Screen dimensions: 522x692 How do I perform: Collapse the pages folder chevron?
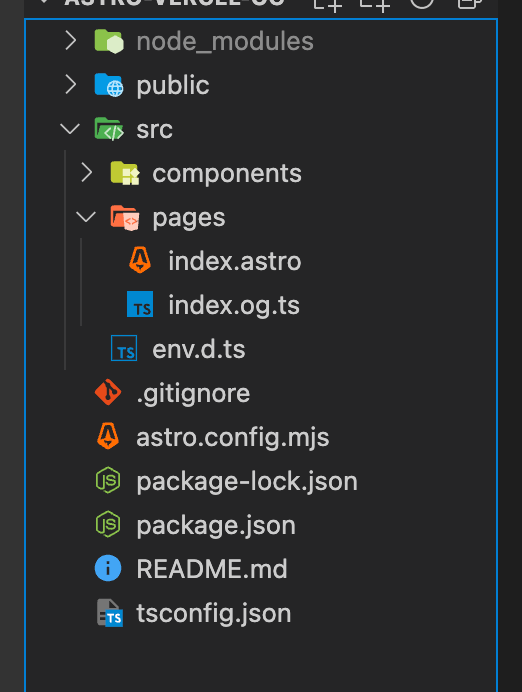(86, 217)
